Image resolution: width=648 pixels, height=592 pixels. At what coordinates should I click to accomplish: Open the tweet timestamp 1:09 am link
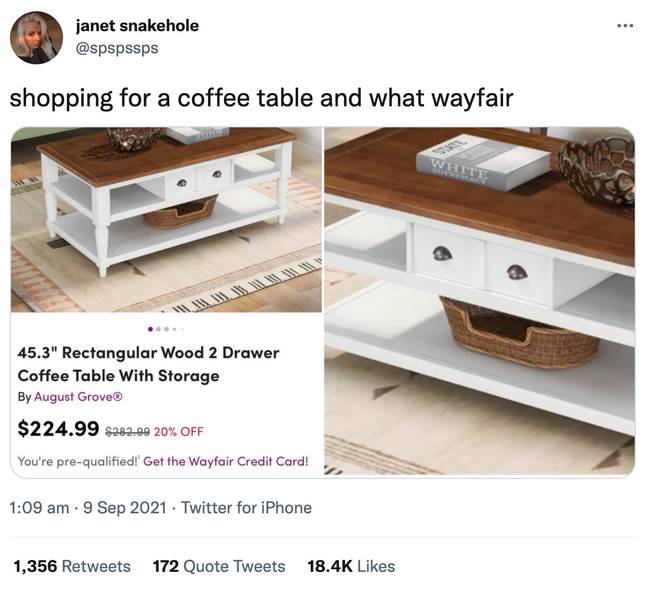pos(39,508)
